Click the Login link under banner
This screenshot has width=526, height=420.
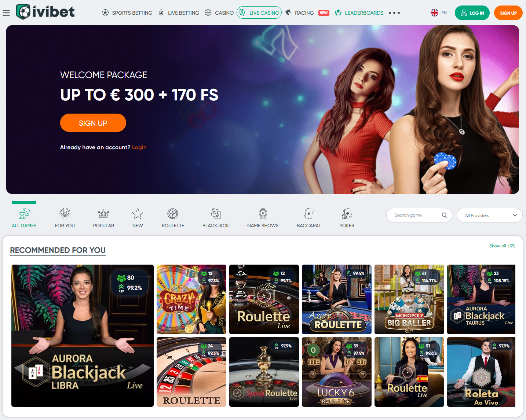(139, 147)
